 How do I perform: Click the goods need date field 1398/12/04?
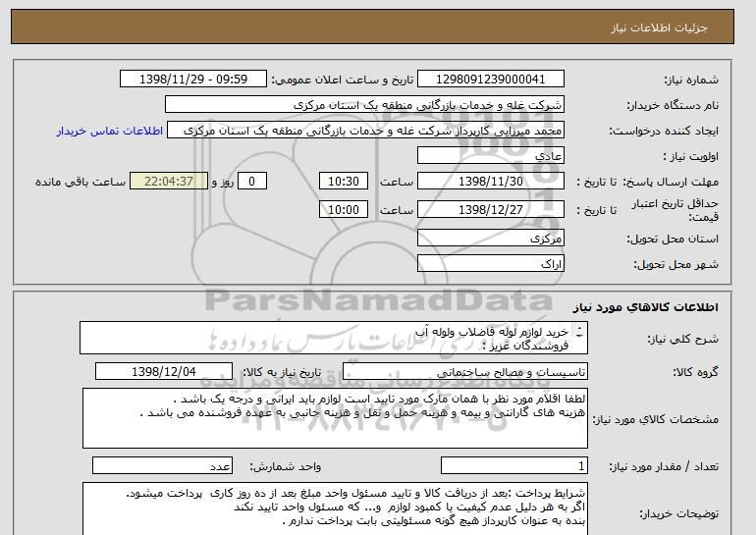(164, 372)
